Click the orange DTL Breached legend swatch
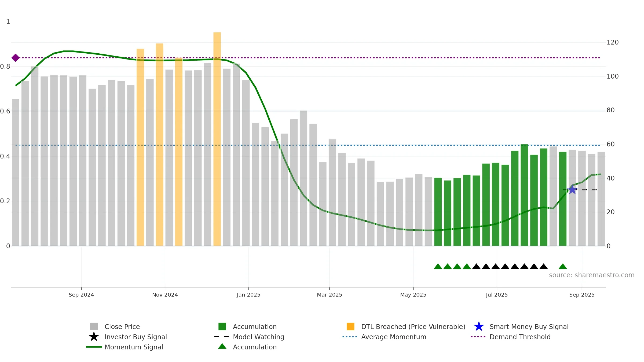The height and width of the screenshot is (362, 644). pos(350,327)
